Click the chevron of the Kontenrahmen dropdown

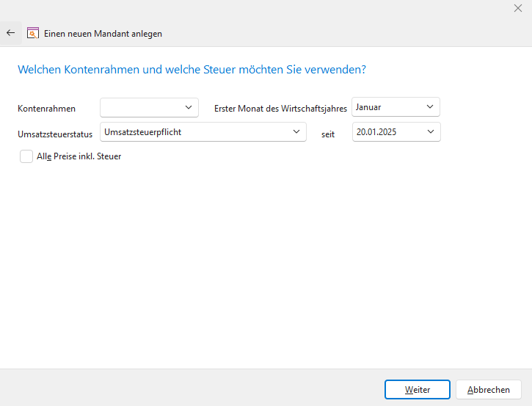point(189,107)
